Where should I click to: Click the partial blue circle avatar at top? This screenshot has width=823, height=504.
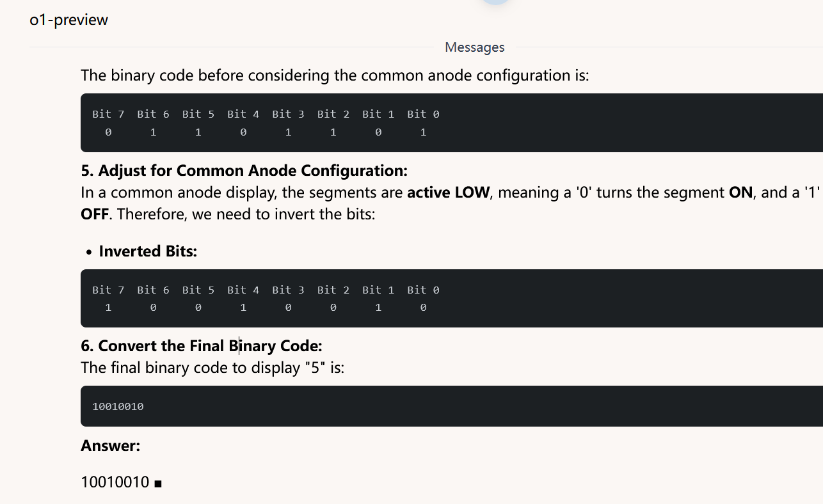[495, 2]
